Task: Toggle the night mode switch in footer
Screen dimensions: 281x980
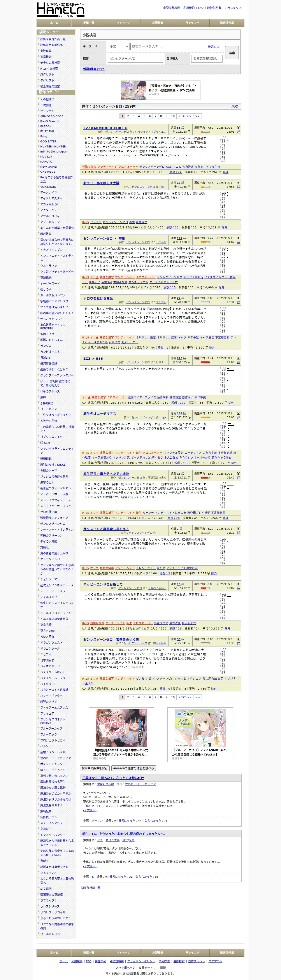Action: [163, 967]
